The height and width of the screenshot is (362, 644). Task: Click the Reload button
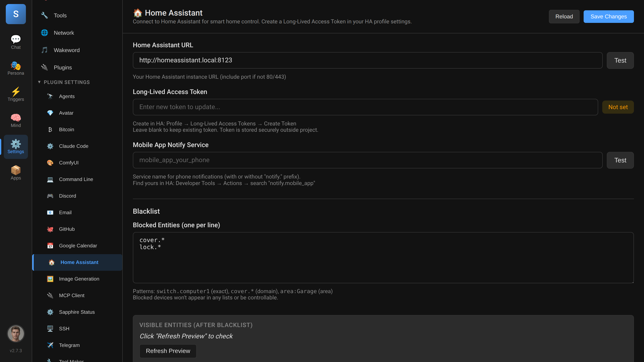point(564,17)
